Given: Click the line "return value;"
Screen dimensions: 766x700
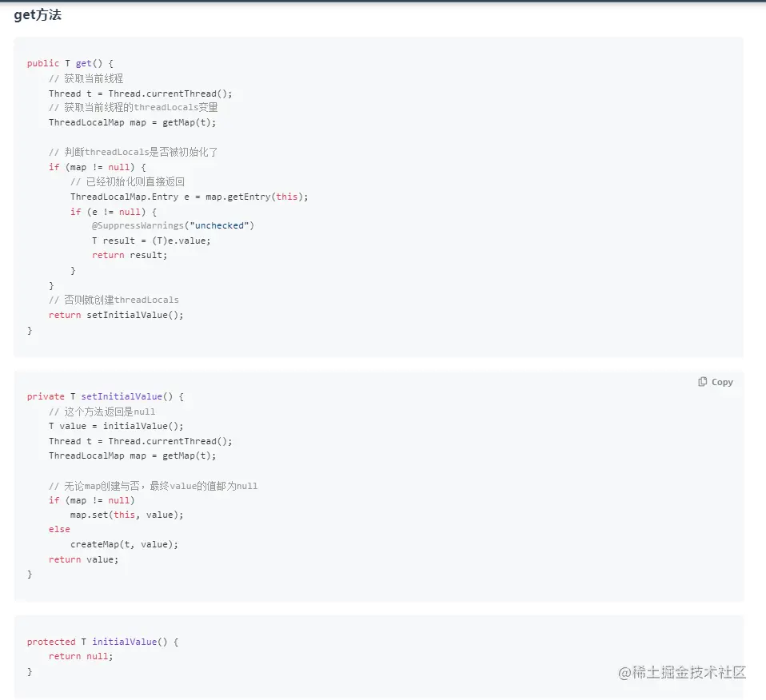Looking at the screenshot, I should pos(83,559).
